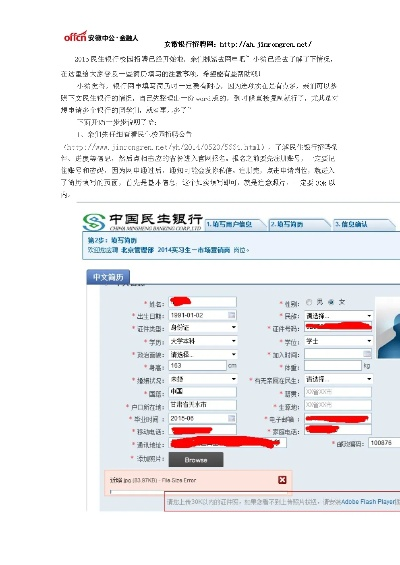This screenshot has width=400, height=565.
Task: Click the 通讯地址 input field
Action: pyautogui.click(x=227, y=443)
